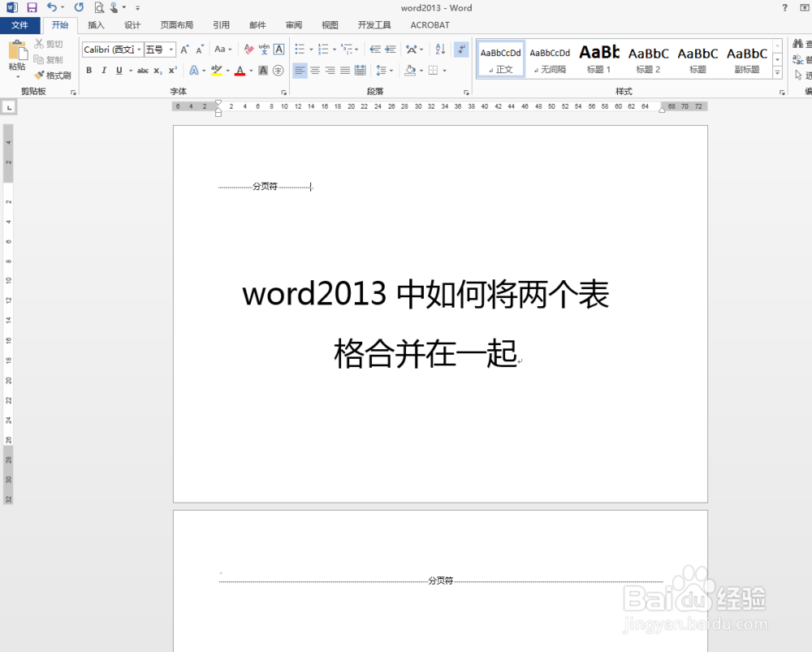Image resolution: width=812 pixels, height=652 pixels.
Task: Toggle Align Left paragraph button
Action: point(300,71)
